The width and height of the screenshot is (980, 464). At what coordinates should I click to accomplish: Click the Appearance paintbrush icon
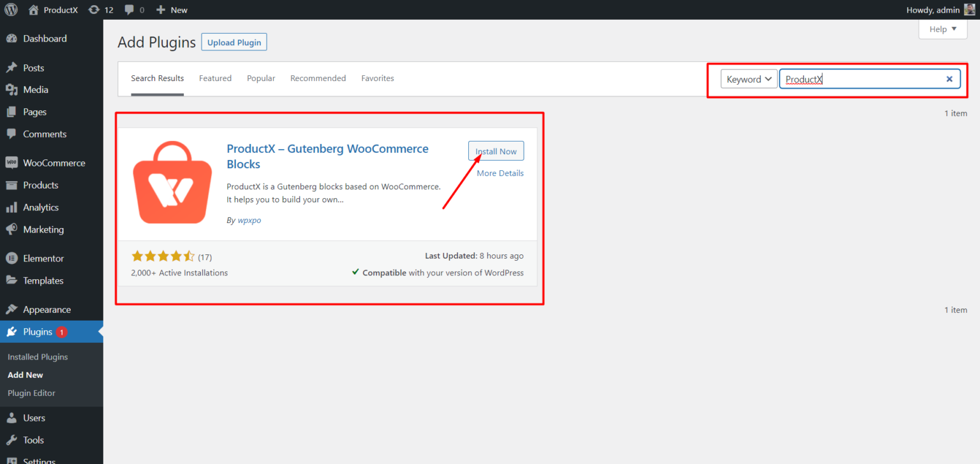[x=13, y=309]
